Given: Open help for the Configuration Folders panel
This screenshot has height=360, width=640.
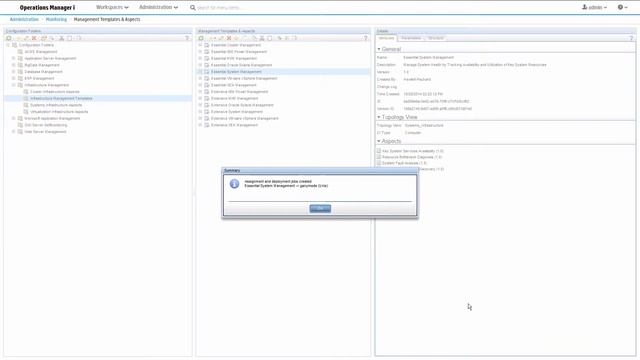Looking at the screenshot, I should tap(187, 38).
